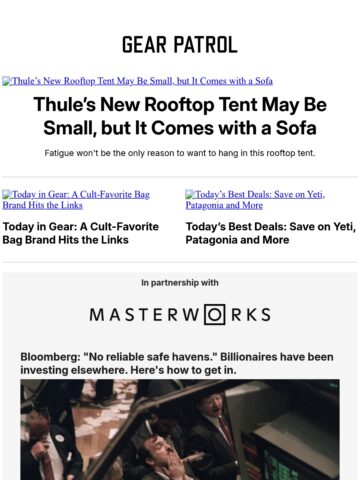Viewport: 360px width, 480px height.
Task: Open the underlined Thule Rooftop Tent image link
Action: coord(137,81)
